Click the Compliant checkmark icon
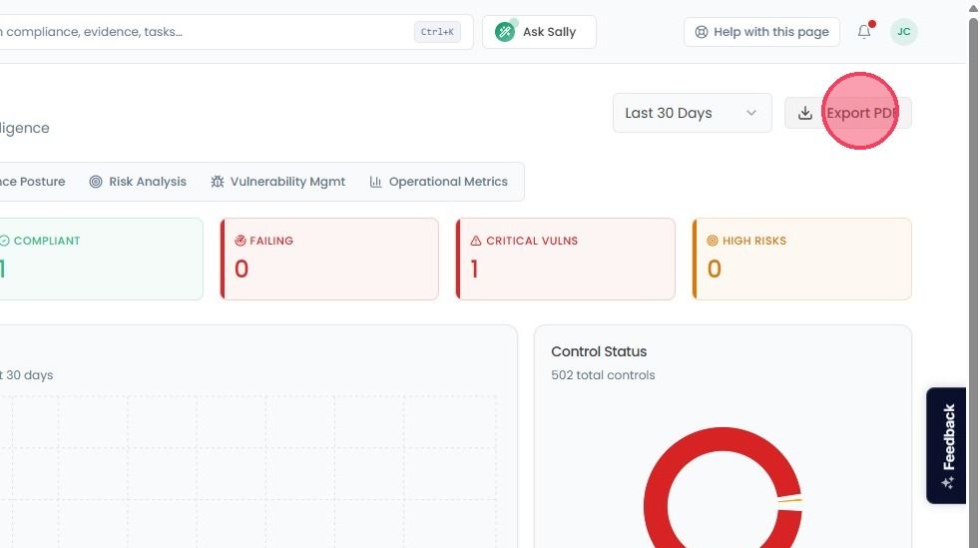The width and height of the screenshot is (980, 548). coord(4,241)
